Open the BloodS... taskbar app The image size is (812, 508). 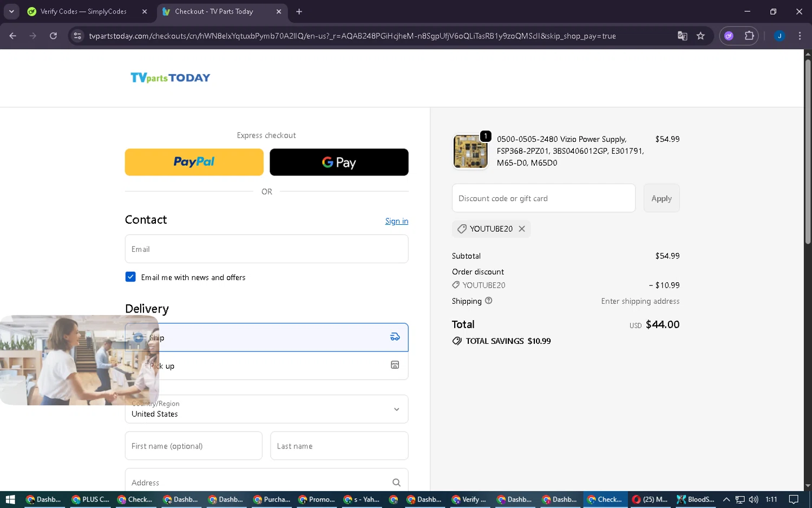[696, 499]
